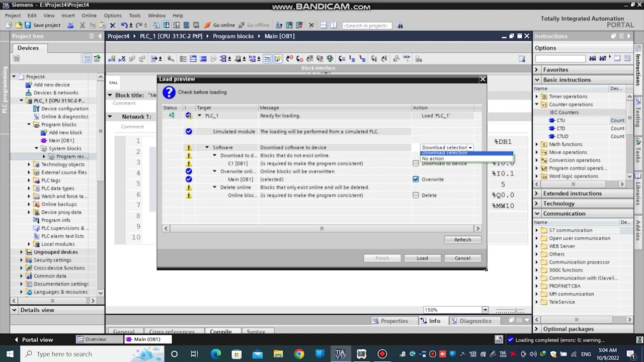
Task: Click the Cut scissors icon in main toolbar
Action: pos(83,25)
